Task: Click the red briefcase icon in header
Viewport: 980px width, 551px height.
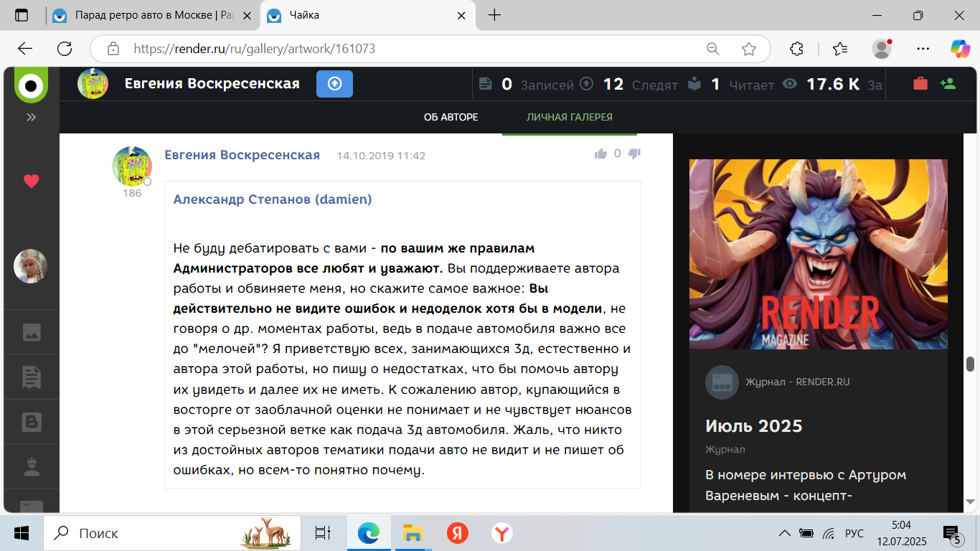Action: [920, 84]
